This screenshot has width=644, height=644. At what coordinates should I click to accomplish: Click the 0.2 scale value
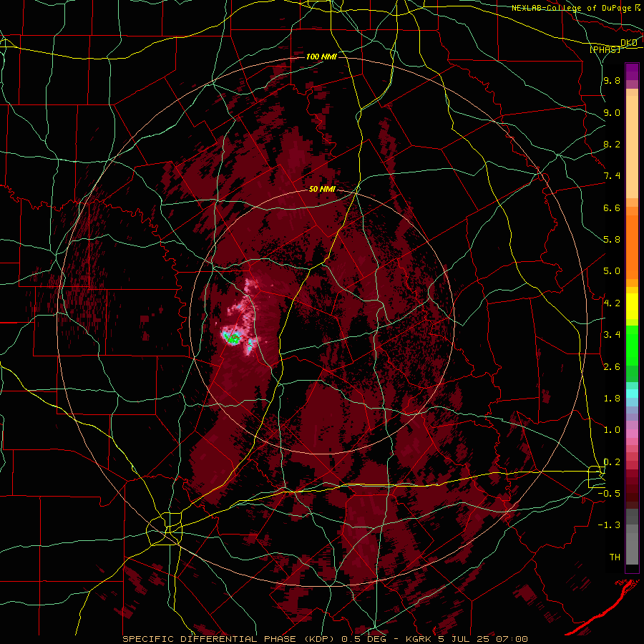612,462
